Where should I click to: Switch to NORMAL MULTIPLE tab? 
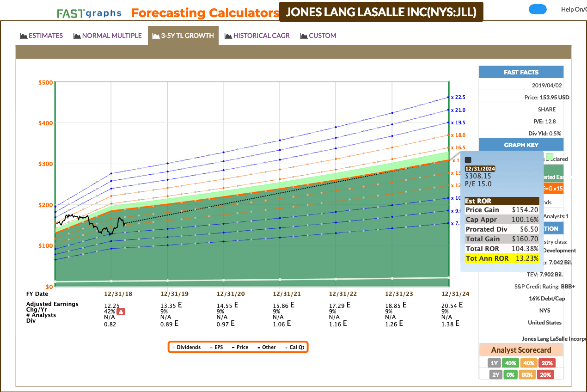coord(108,36)
